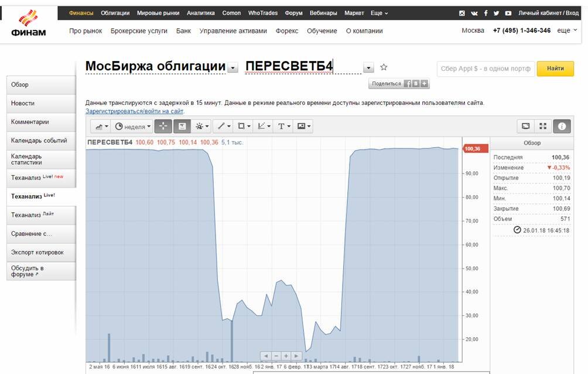
Task: Expand the МосБиржа облигации market dropdown
Action: [x=233, y=68]
